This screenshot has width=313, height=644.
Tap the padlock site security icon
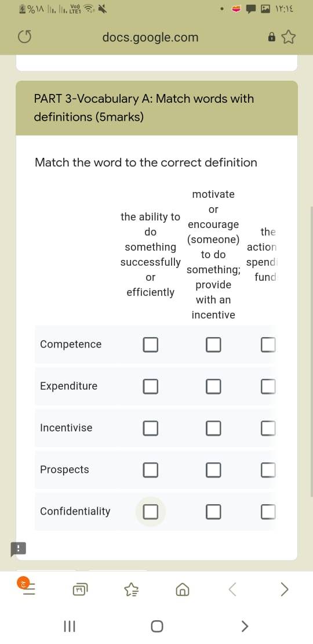(x=271, y=37)
